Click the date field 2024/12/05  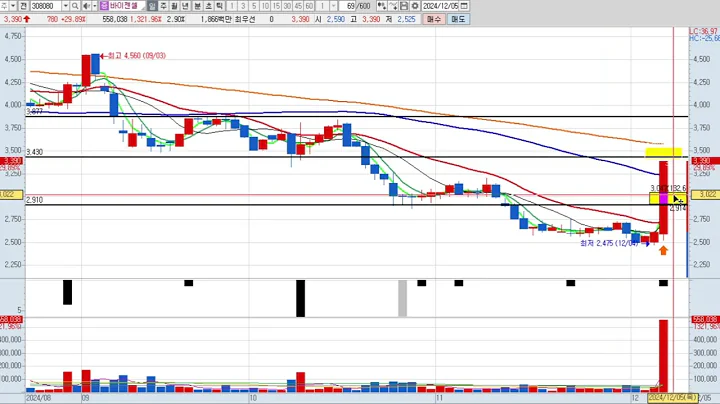pos(440,6)
